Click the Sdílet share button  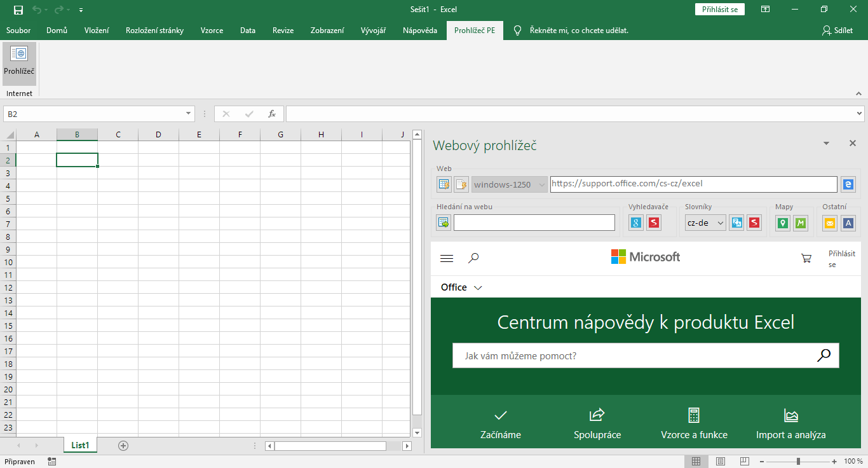(x=837, y=31)
